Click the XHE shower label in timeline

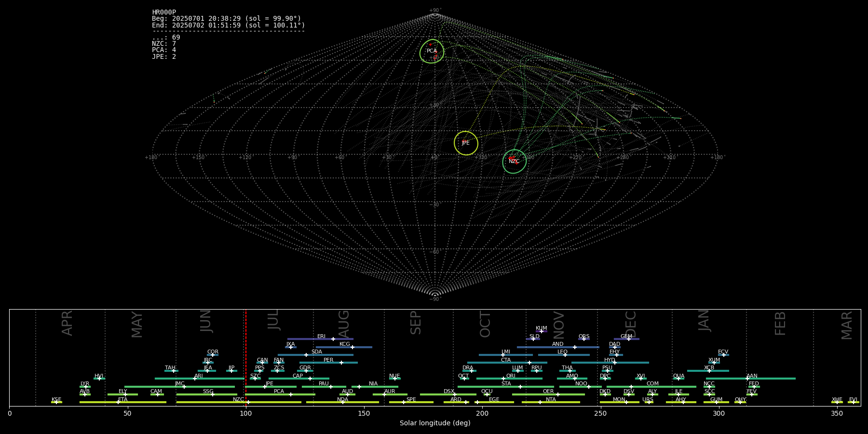tap(837, 400)
